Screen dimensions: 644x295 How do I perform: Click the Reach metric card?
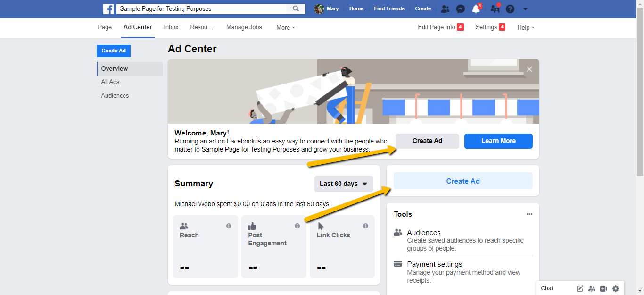coord(206,247)
